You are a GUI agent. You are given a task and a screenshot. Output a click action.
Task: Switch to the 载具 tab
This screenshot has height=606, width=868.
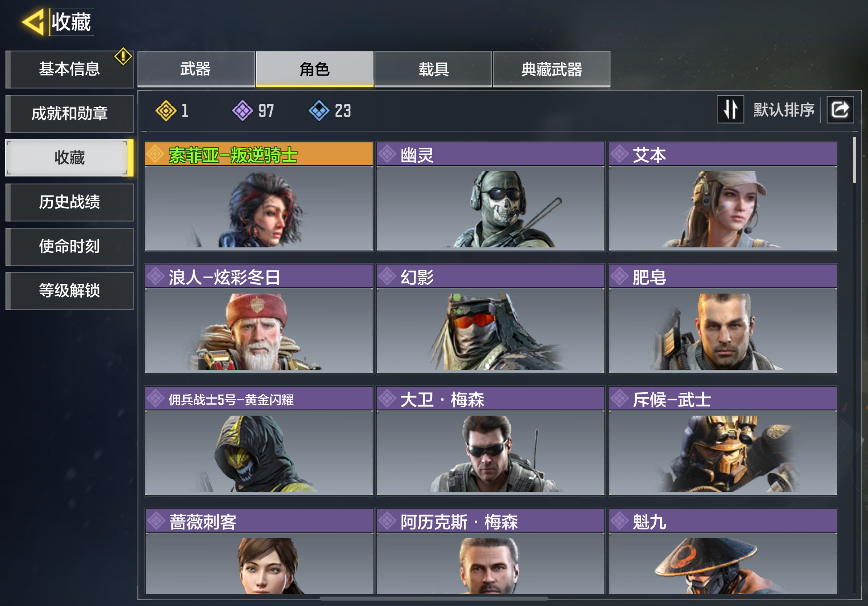pos(433,69)
